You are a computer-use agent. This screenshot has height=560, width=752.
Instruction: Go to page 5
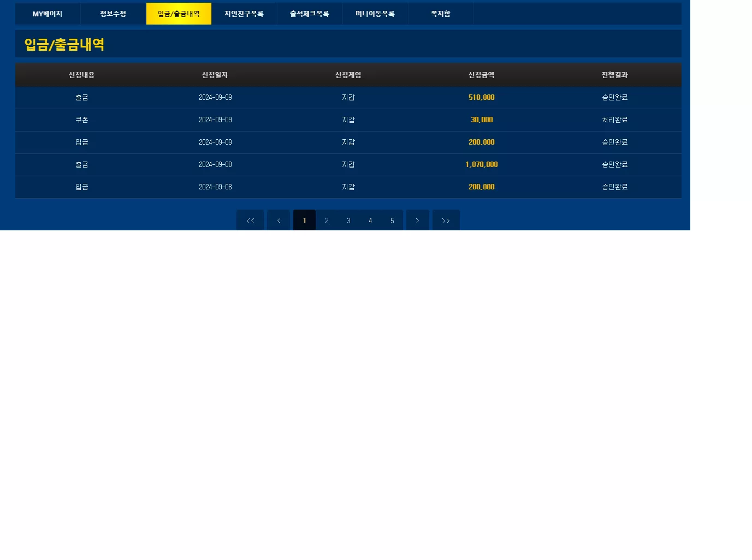point(392,221)
